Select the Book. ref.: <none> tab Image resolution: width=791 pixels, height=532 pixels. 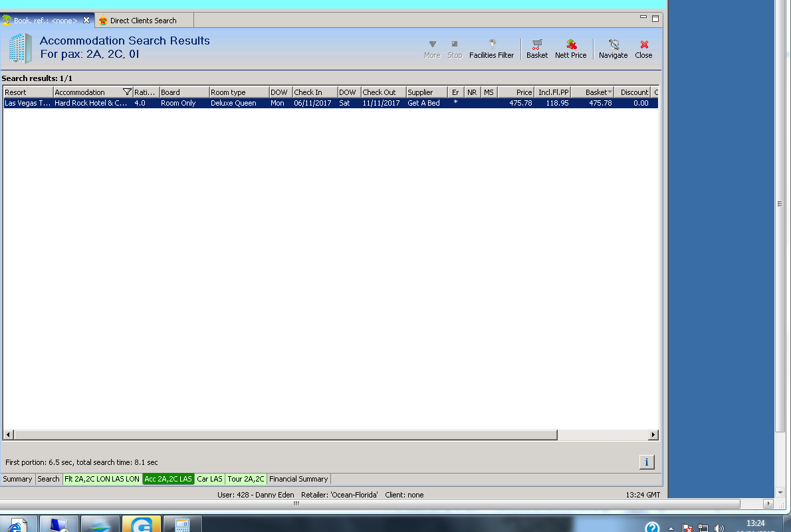45,21
